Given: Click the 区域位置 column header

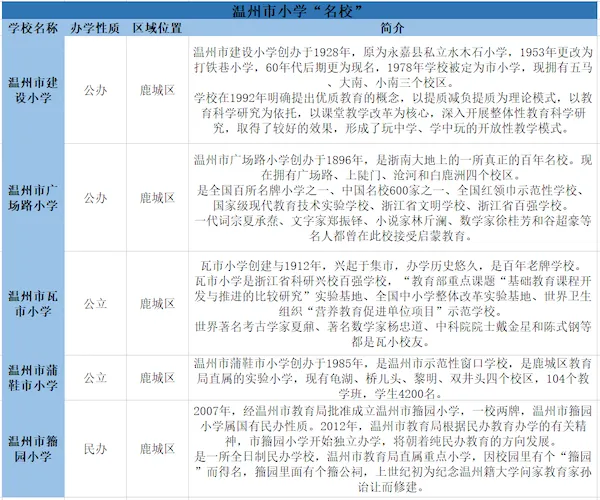Looking at the screenshot, I should pyautogui.click(x=156, y=28).
